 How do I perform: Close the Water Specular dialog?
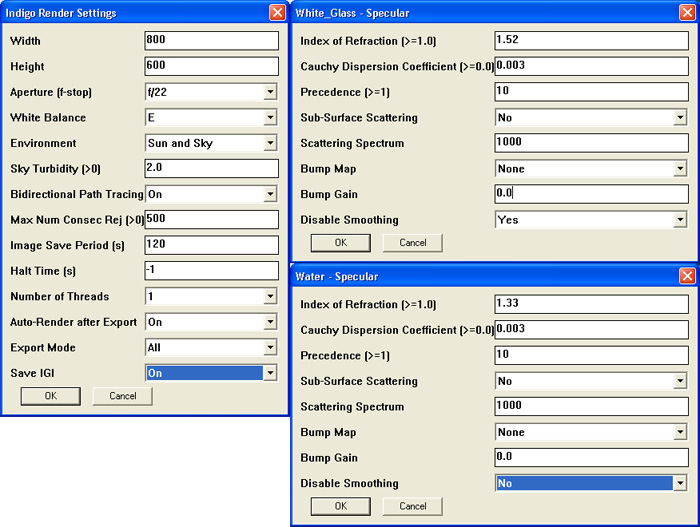[x=687, y=276]
